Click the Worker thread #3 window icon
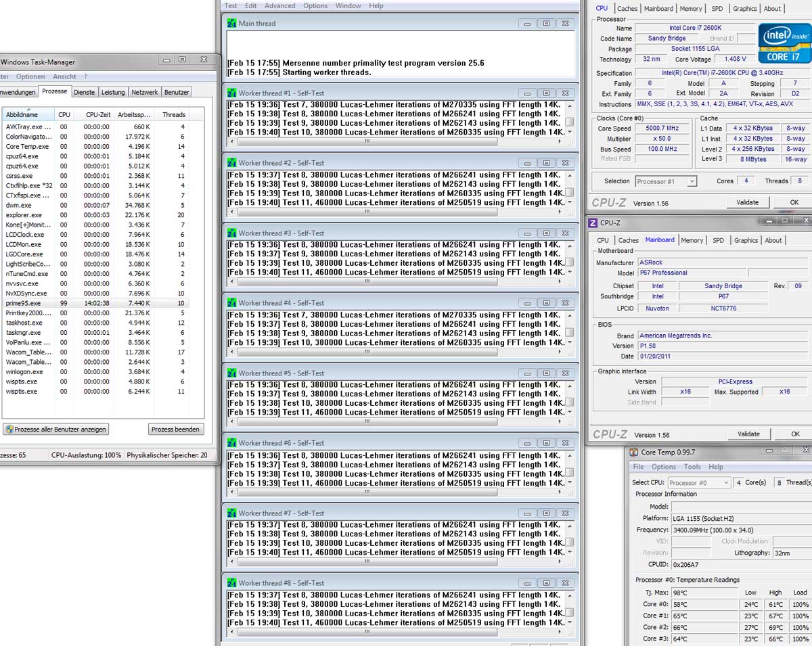 [232, 233]
